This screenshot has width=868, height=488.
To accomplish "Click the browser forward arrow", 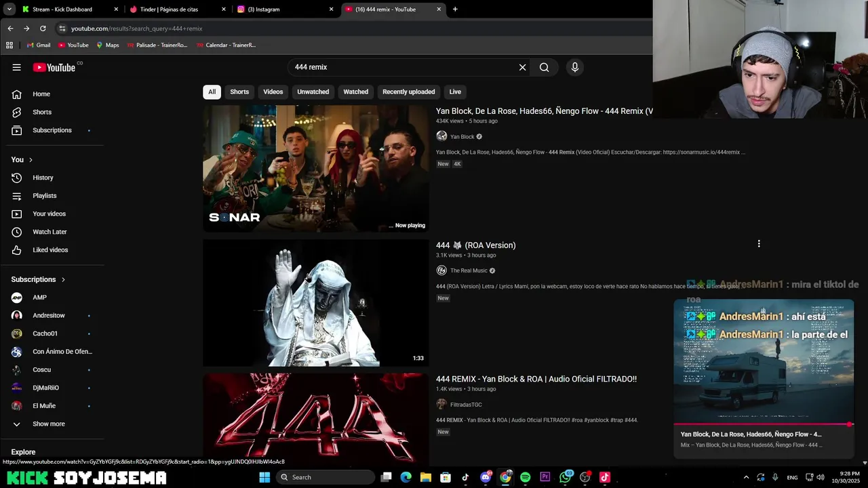I will point(26,28).
